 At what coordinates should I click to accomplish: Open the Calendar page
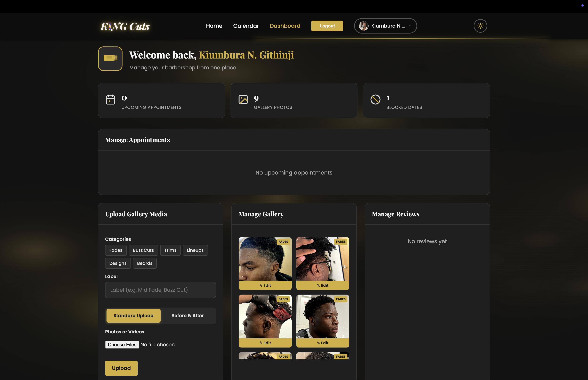click(x=246, y=26)
